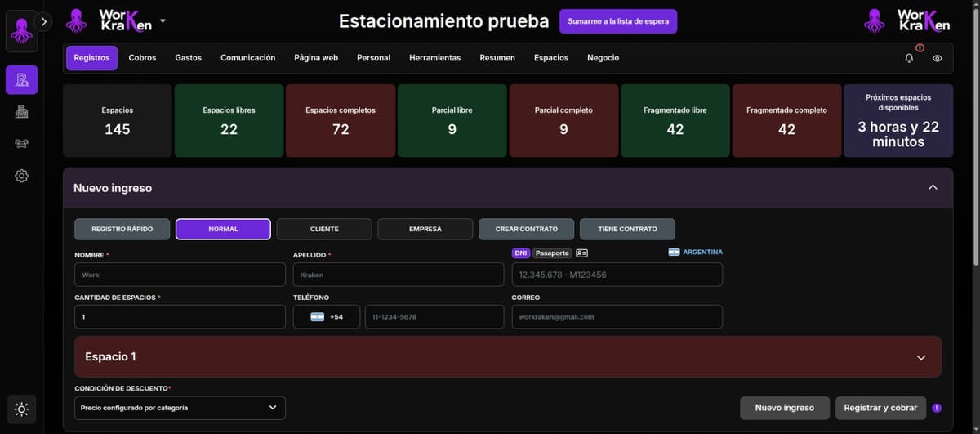Screen dimensions: 980x434
Task: Click Sumarme a la lista de espera
Action: 618,21
